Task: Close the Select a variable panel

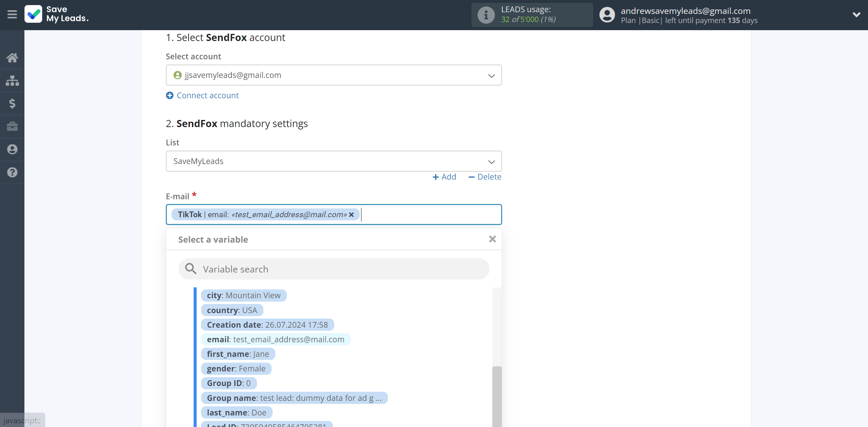Action: [x=492, y=239]
